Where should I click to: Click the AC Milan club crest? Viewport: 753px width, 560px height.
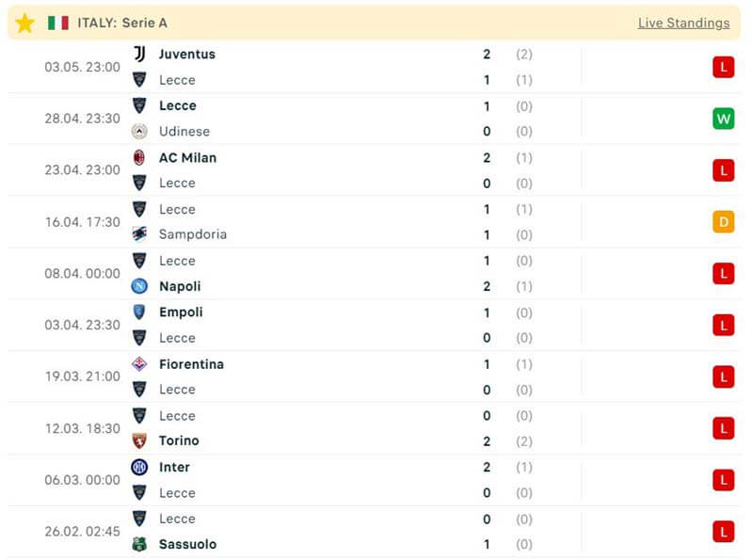(139, 158)
